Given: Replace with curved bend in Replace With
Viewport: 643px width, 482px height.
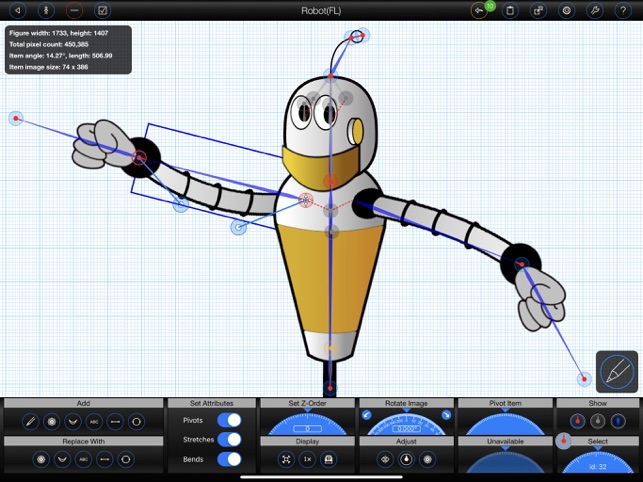Looking at the screenshot, I should [x=62, y=459].
